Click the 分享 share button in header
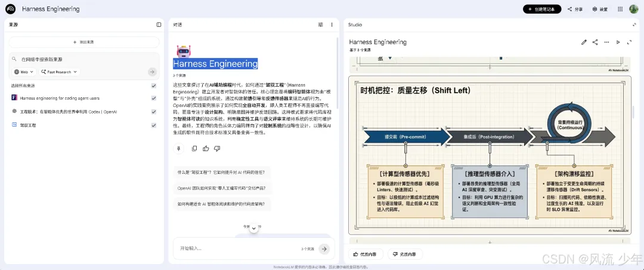Image resolution: width=644 pixels, height=270 pixels. [x=575, y=9]
